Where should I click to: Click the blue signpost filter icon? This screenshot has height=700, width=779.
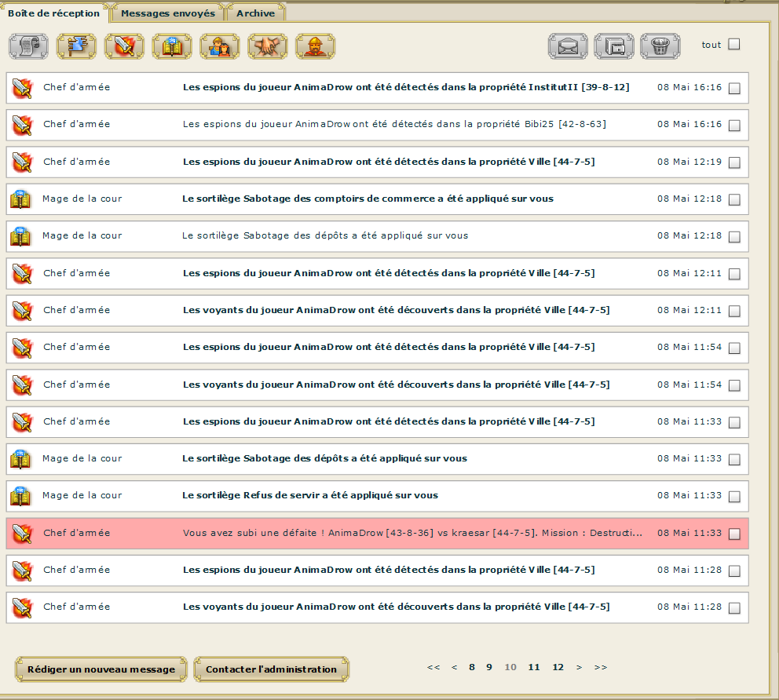[x=76, y=46]
